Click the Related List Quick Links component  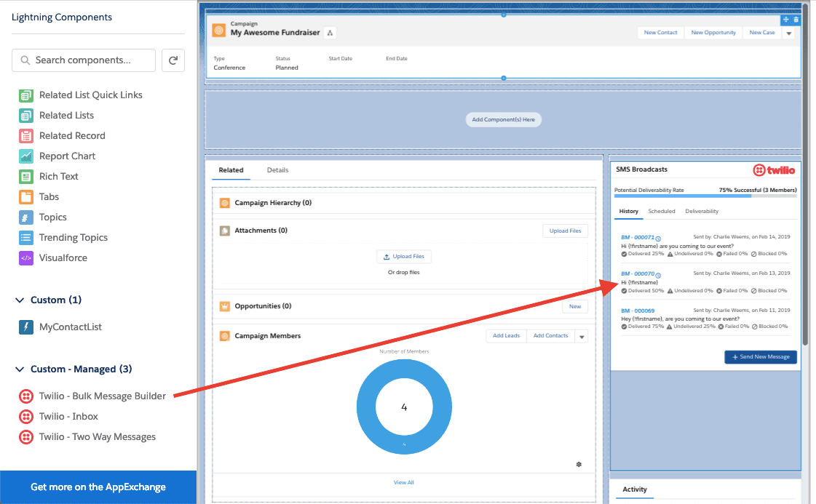[x=89, y=95]
